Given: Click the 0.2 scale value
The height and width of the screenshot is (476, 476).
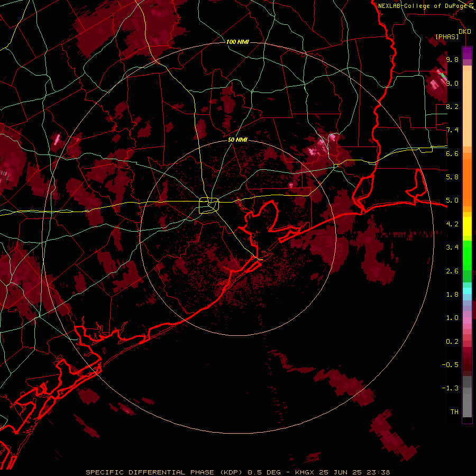Looking at the screenshot, I should (452, 342).
